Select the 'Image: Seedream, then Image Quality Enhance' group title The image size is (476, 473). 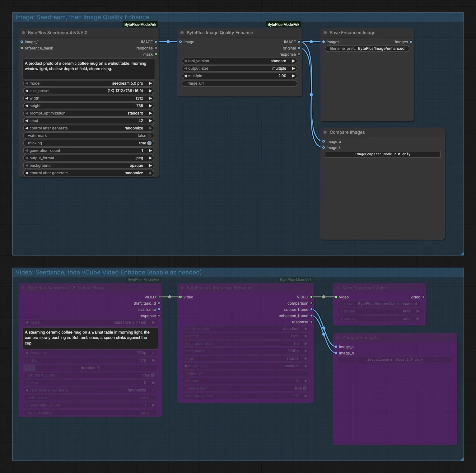tap(82, 17)
